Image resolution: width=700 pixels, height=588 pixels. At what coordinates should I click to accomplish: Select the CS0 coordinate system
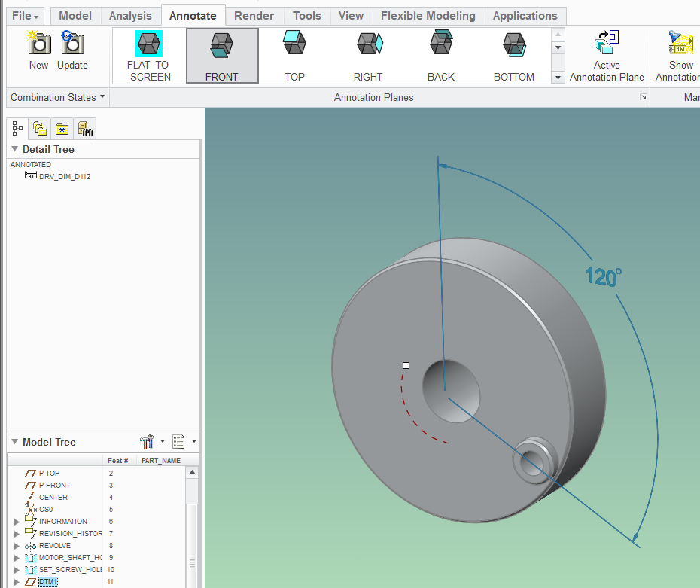click(45, 509)
